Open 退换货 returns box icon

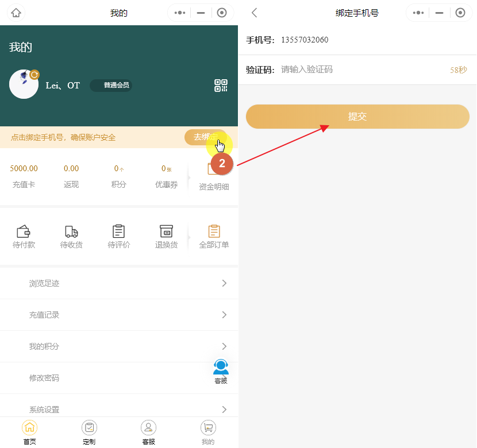[166, 237]
